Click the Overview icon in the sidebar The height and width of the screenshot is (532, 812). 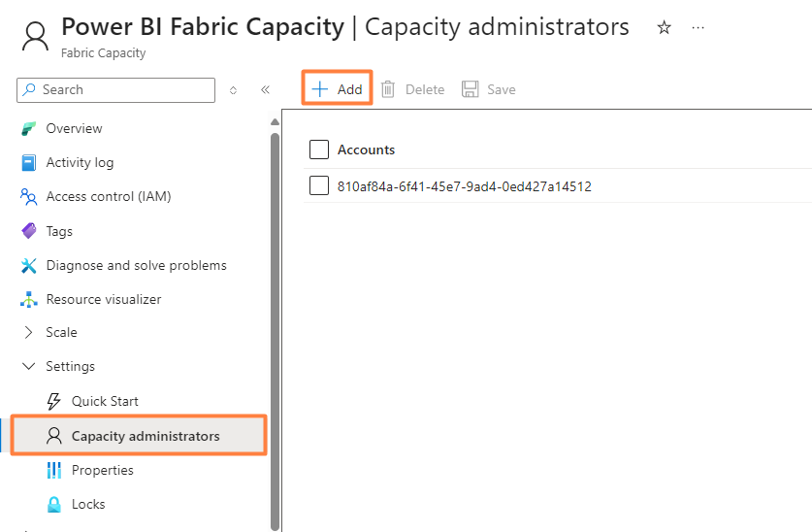[28, 129]
